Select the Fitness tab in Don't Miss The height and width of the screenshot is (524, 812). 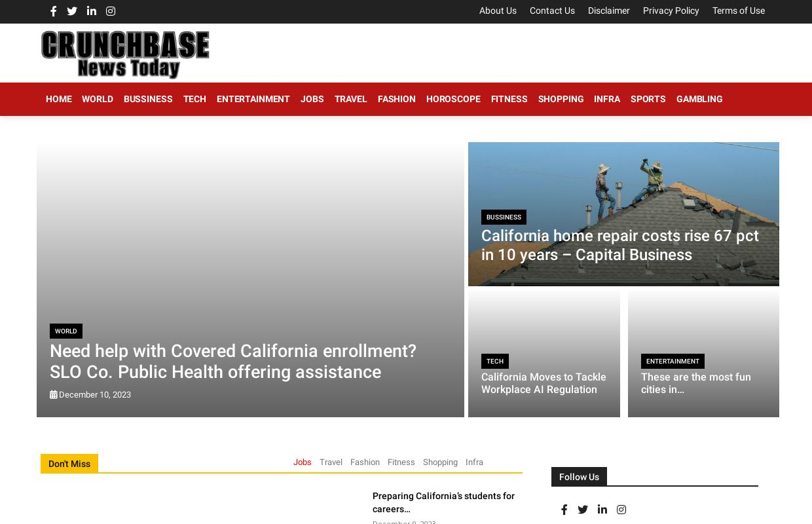[x=401, y=462]
